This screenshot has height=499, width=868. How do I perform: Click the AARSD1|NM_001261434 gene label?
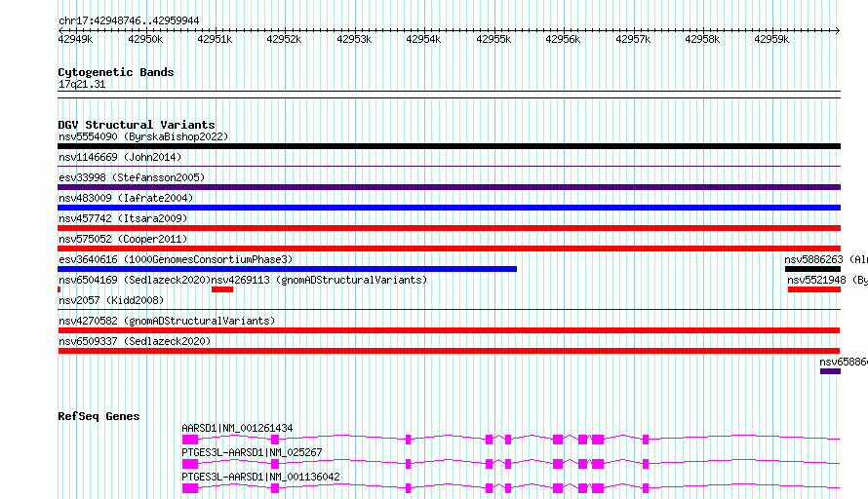[x=238, y=428]
